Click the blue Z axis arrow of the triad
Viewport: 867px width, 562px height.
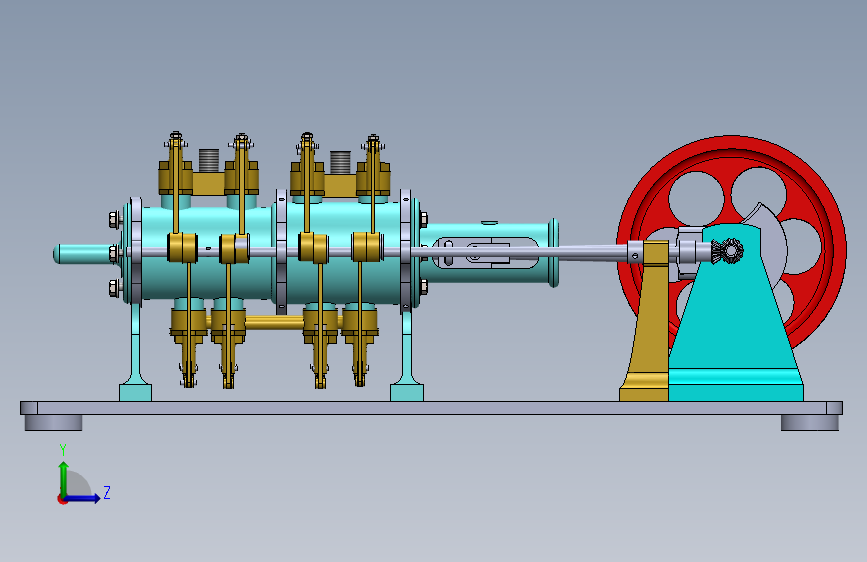[x=83, y=498]
